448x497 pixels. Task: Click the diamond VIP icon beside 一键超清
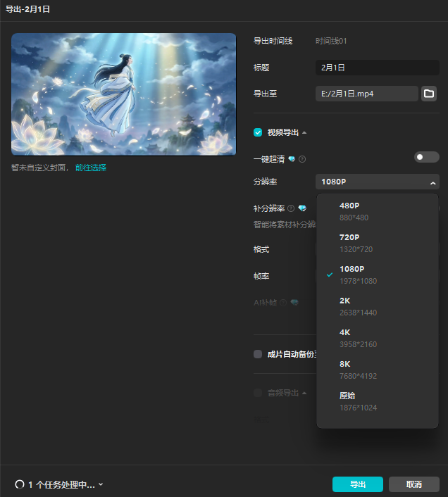click(292, 159)
